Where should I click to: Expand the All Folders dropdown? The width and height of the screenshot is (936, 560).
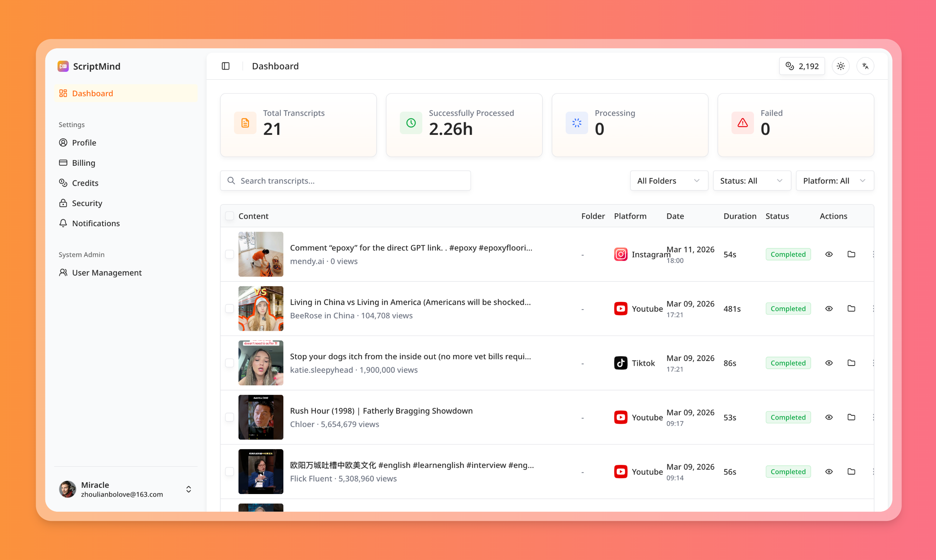click(668, 181)
